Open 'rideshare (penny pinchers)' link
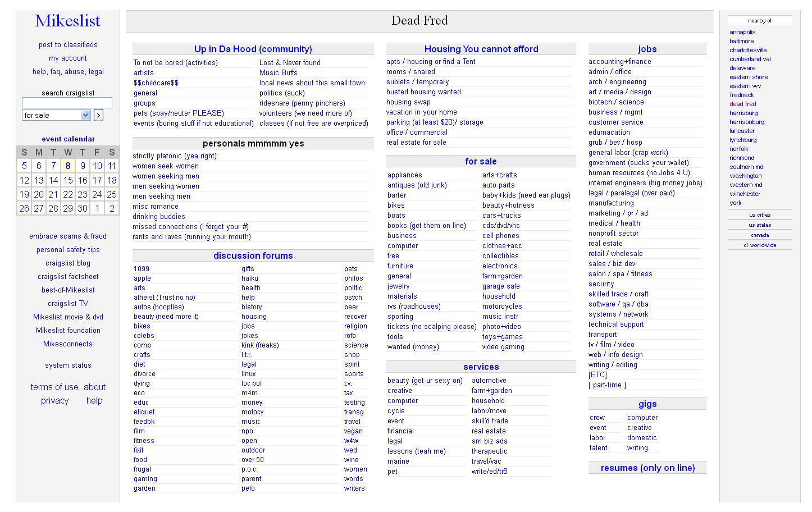Image resolution: width=812 pixels, height=512 pixels. point(302,103)
